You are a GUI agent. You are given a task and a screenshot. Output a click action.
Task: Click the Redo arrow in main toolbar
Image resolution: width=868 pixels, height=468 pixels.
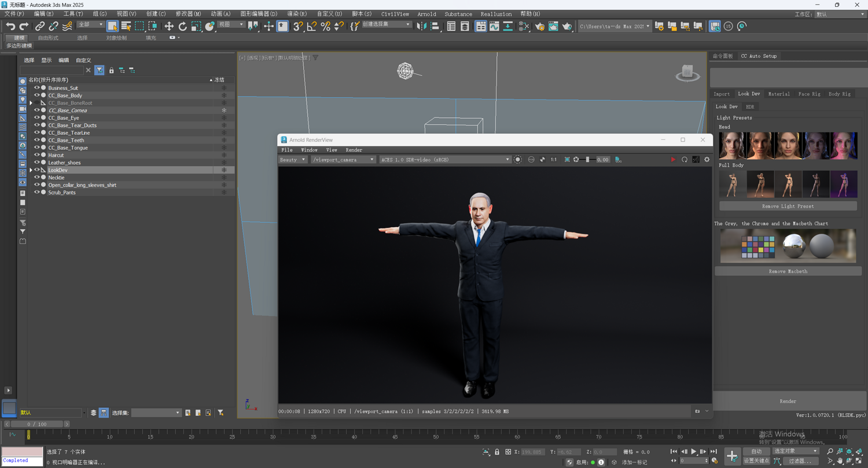point(24,26)
